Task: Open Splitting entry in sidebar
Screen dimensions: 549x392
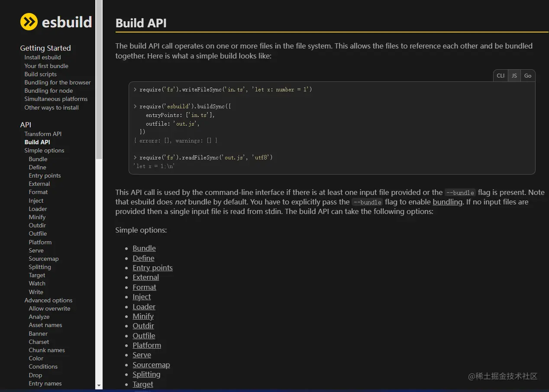Action: [x=40, y=267]
